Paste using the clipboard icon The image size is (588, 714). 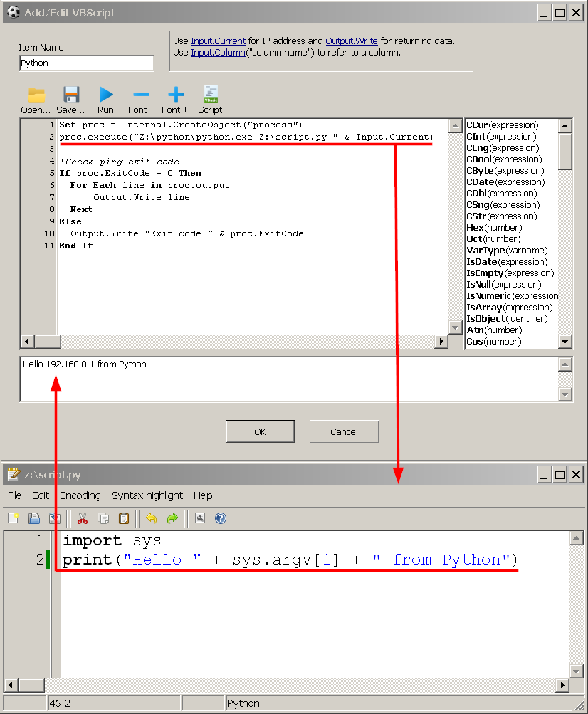(123, 518)
